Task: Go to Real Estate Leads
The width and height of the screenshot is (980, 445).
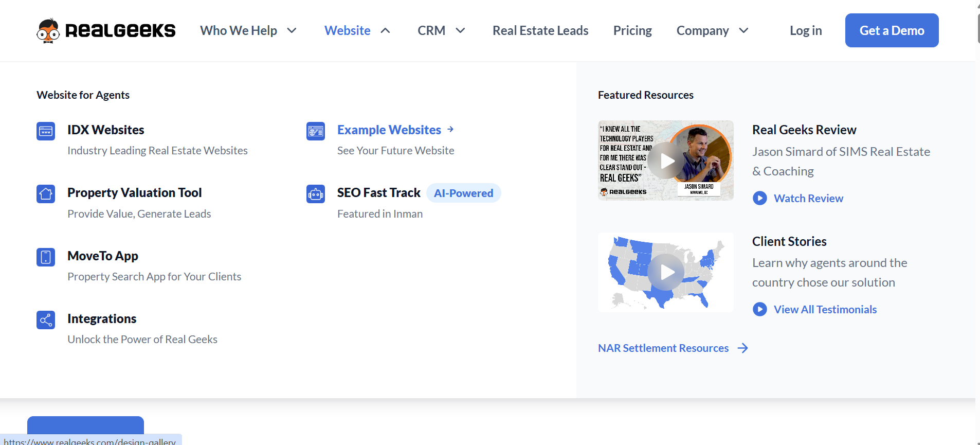Action: tap(540, 30)
